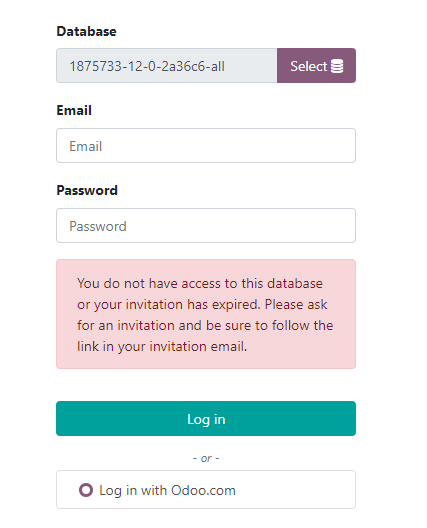Click the Email label text
The height and width of the screenshot is (528, 427).
pos(74,110)
